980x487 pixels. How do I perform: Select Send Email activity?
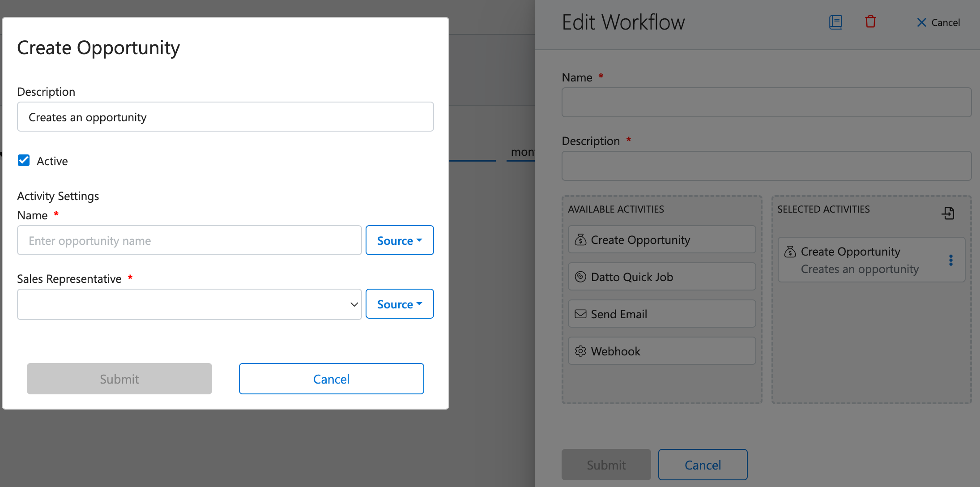(x=662, y=314)
